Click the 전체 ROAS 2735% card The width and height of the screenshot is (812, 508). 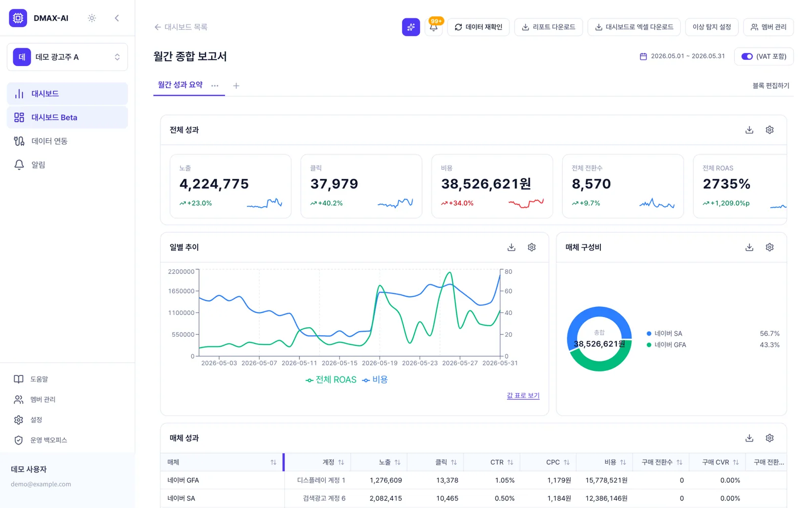point(740,186)
